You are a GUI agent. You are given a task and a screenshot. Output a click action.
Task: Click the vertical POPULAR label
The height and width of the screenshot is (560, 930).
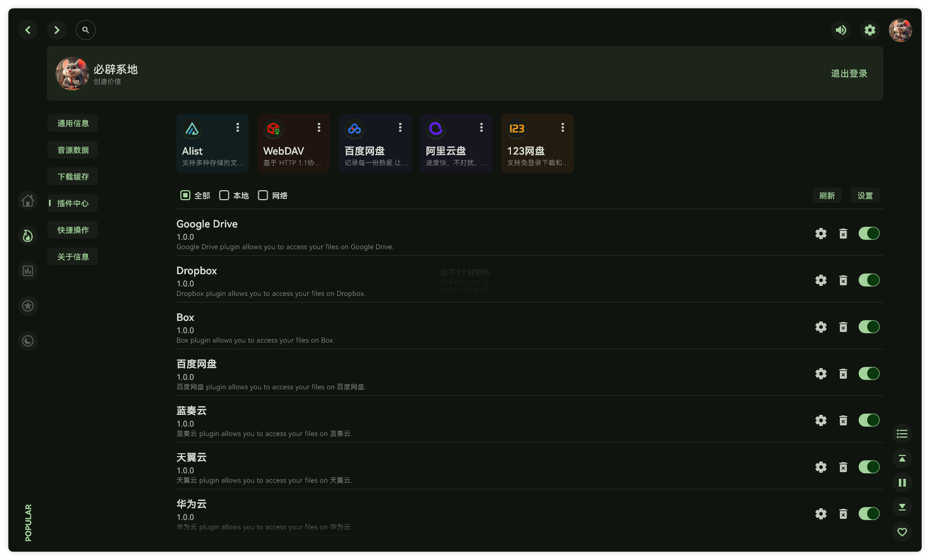[x=28, y=522]
